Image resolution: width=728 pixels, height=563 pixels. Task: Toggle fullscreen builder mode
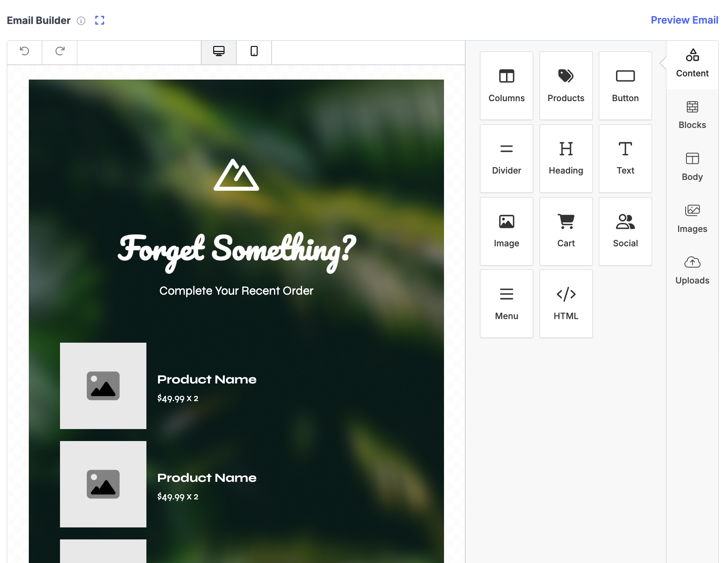[100, 20]
